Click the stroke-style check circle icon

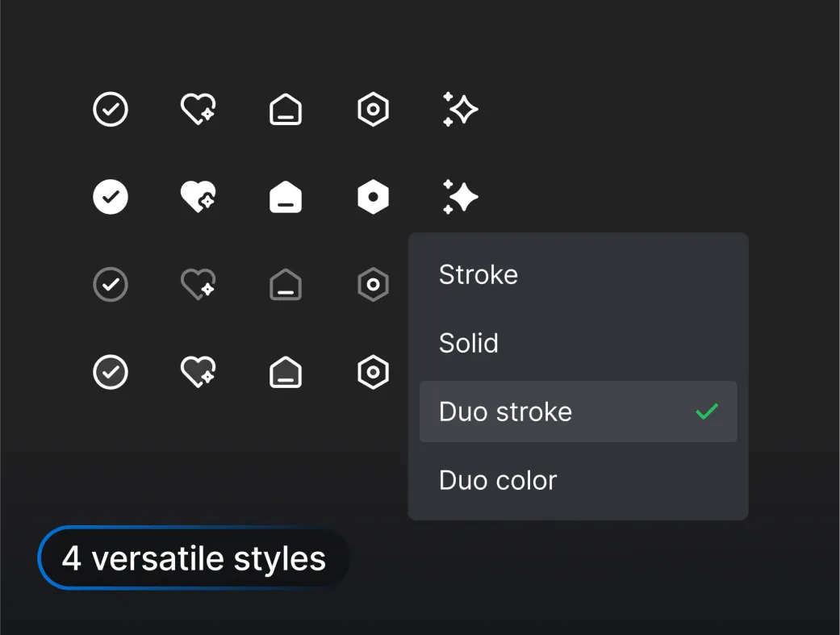(x=111, y=109)
